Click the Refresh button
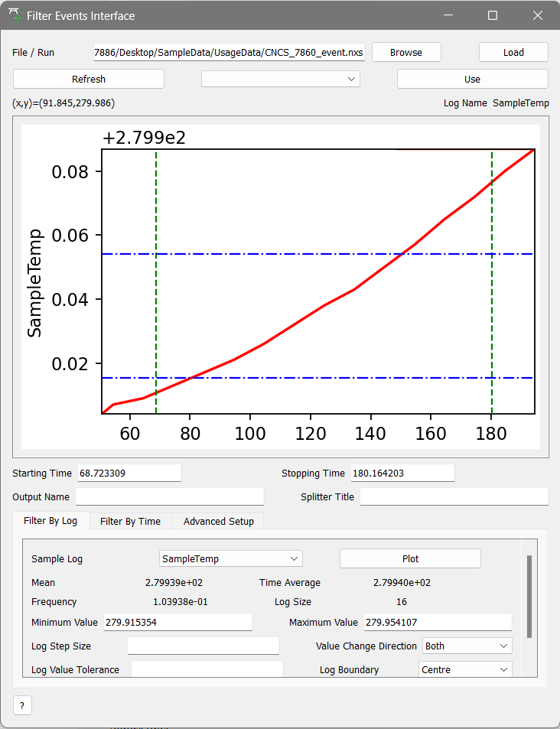 pos(89,79)
